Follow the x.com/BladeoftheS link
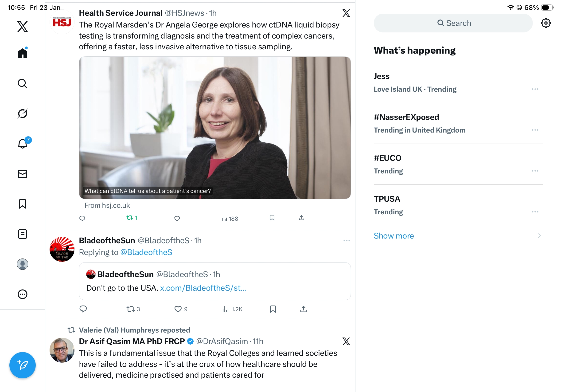Screen dimensions: 561x392 point(203,288)
